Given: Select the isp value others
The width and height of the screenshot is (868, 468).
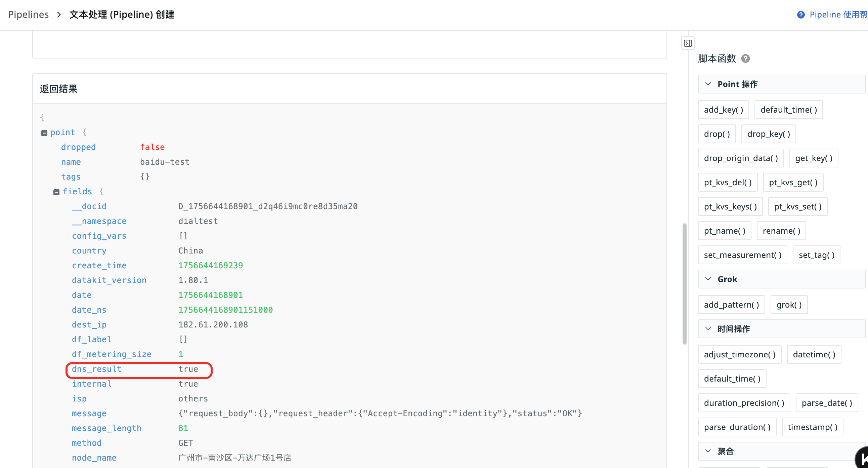Looking at the screenshot, I should tap(193, 399).
